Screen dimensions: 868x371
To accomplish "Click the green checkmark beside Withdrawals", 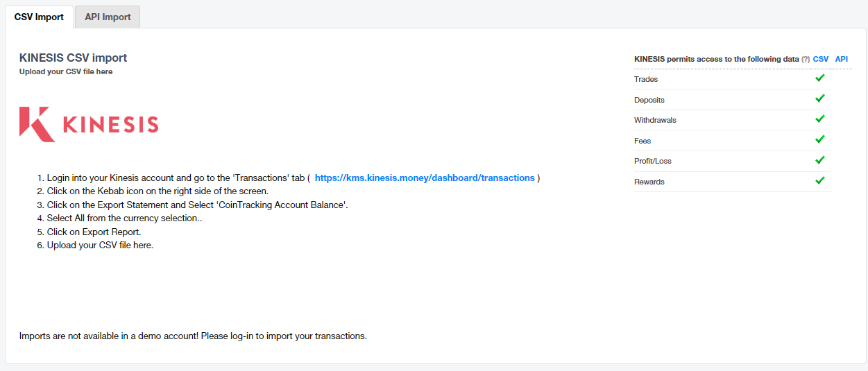I will [820, 119].
